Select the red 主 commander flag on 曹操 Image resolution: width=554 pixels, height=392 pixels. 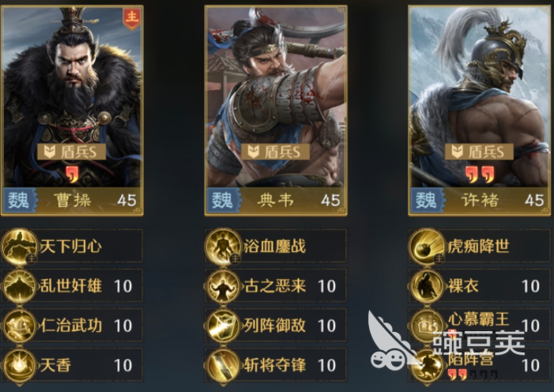point(131,17)
